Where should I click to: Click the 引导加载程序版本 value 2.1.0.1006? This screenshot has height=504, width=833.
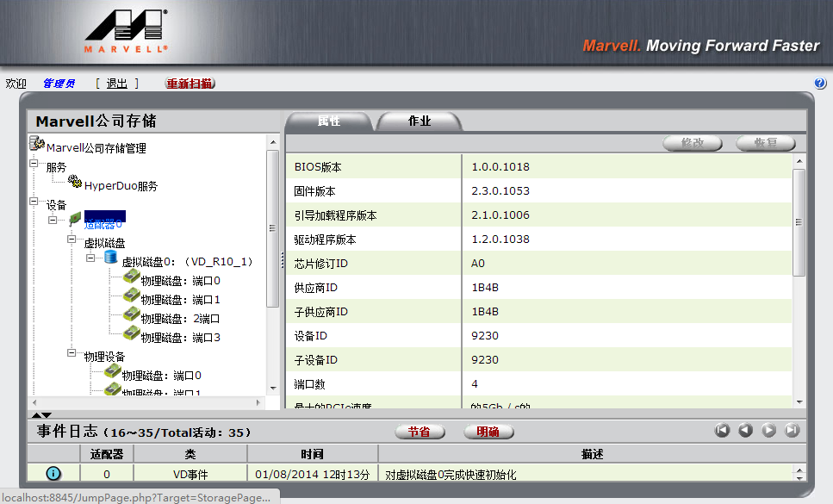(500, 215)
